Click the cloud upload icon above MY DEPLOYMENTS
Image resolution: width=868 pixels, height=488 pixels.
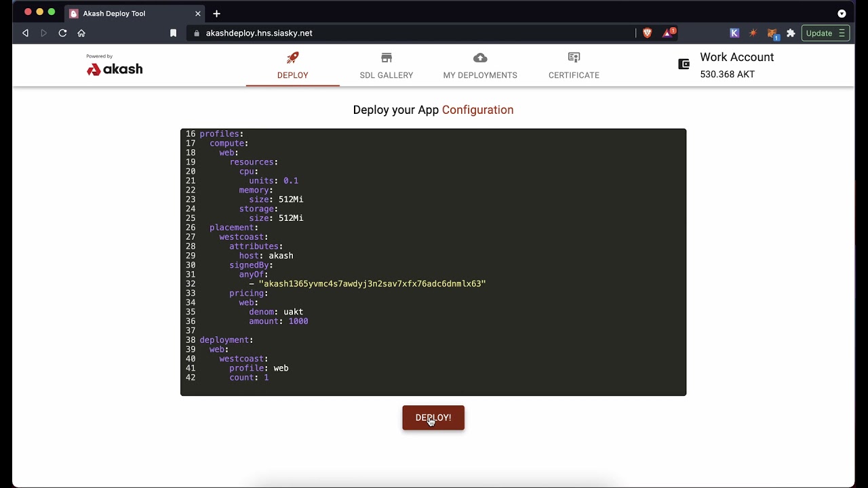[x=480, y=58]
